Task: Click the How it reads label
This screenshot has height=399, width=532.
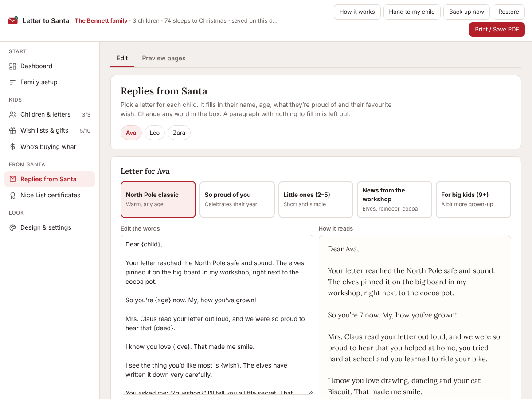Action: coord(336,229)
